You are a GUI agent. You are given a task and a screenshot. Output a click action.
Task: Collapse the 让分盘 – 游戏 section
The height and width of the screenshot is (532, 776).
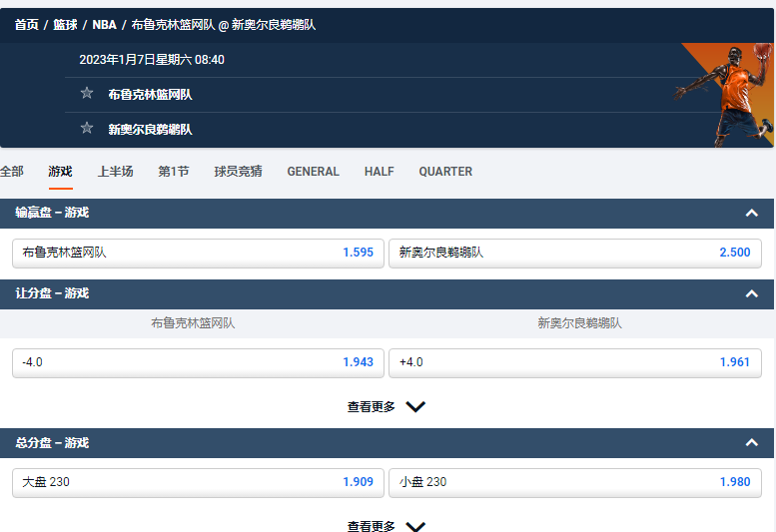751,293
